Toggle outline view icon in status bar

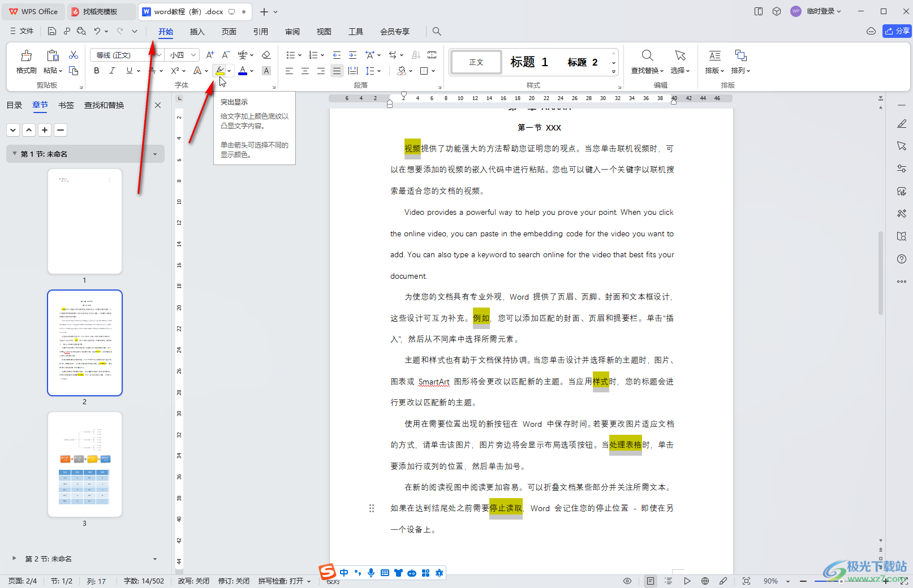point(668,581)
